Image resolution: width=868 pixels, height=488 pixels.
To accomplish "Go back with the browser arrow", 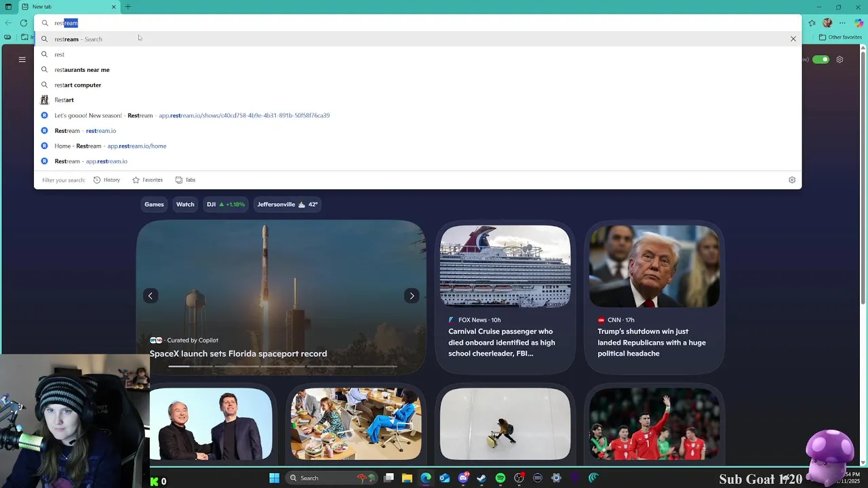I will [x=8, y=23].
